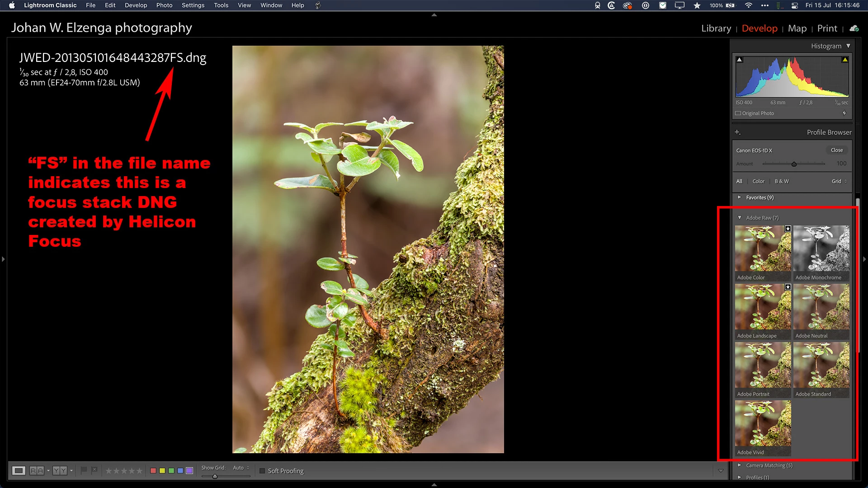Apply red color label swatch

coord(153,471)
